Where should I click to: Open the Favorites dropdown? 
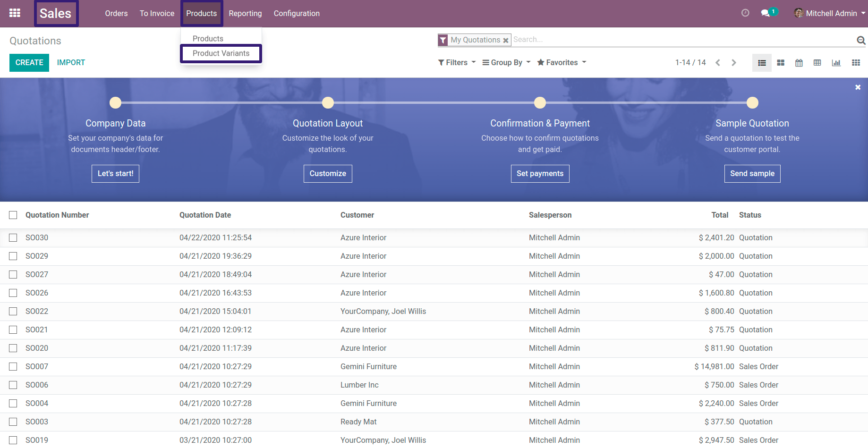tap(562, 62)
